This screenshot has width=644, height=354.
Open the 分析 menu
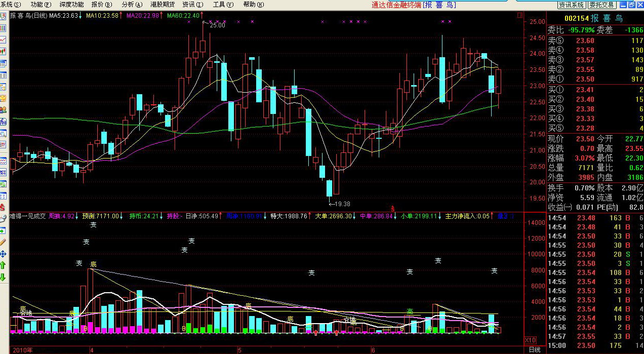click(x=128, y=5)
